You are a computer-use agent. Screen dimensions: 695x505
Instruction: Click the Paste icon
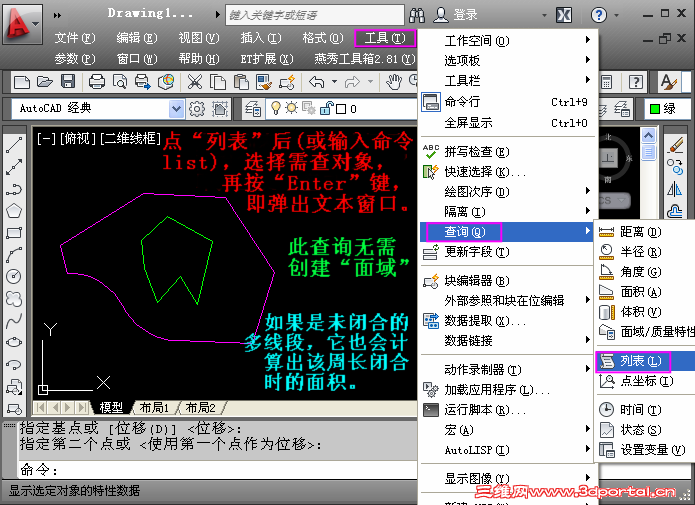click(241, 82)
